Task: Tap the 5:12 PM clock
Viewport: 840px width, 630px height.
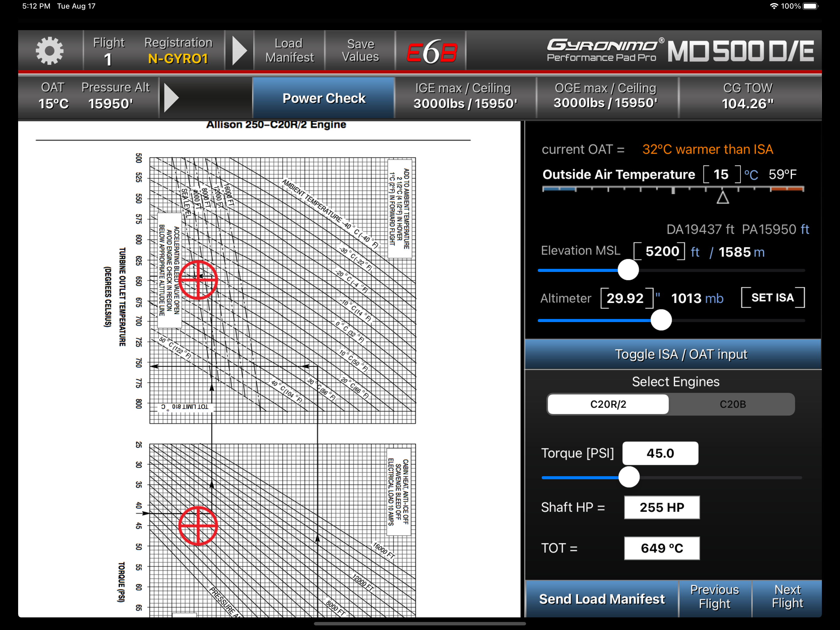Action: 36,6
